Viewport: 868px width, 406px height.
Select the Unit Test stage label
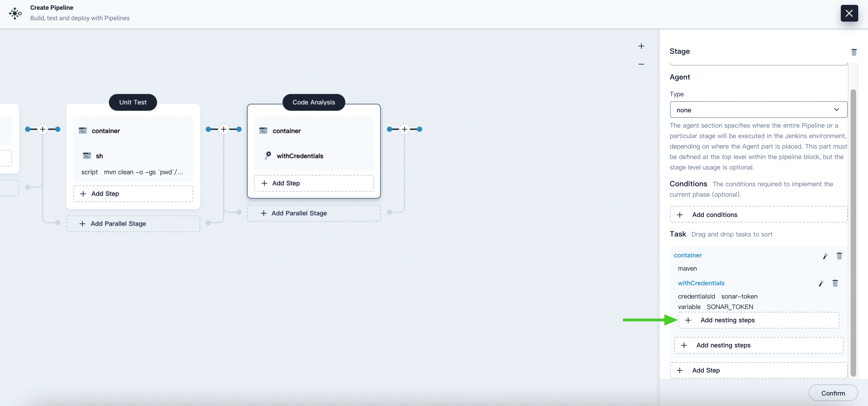click(133, 102)
